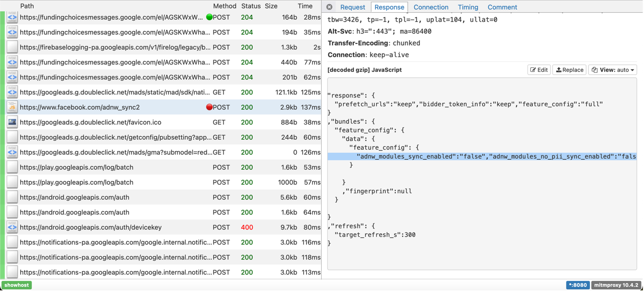
Task: Toggle the showhost option in the footer
Action: coord(17,285)
